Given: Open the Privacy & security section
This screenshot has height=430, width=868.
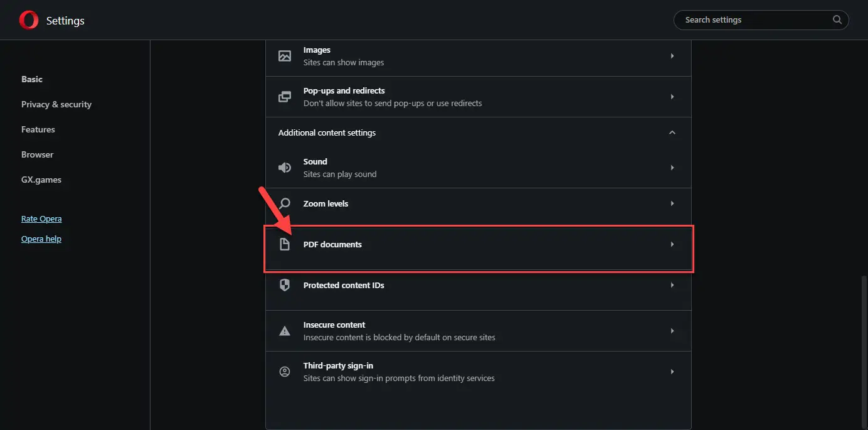Looking at the screenshot, I should (x=56, y=104).
